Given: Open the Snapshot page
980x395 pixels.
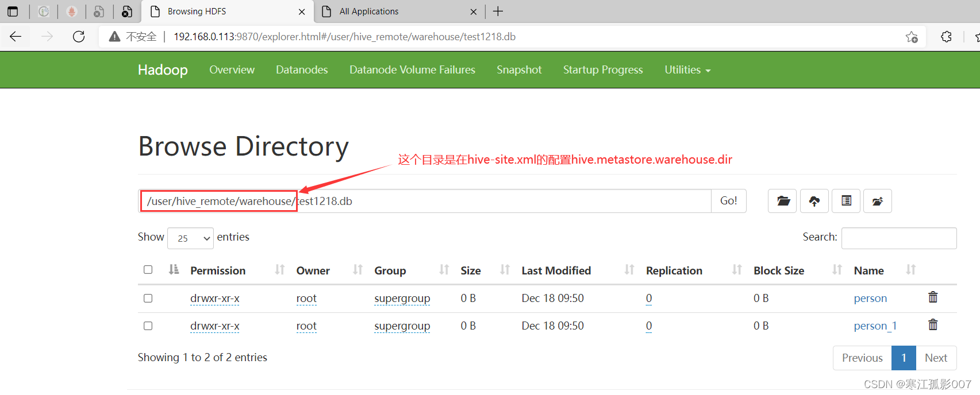Looking at the screenshot, I should [x=519, y=69].
